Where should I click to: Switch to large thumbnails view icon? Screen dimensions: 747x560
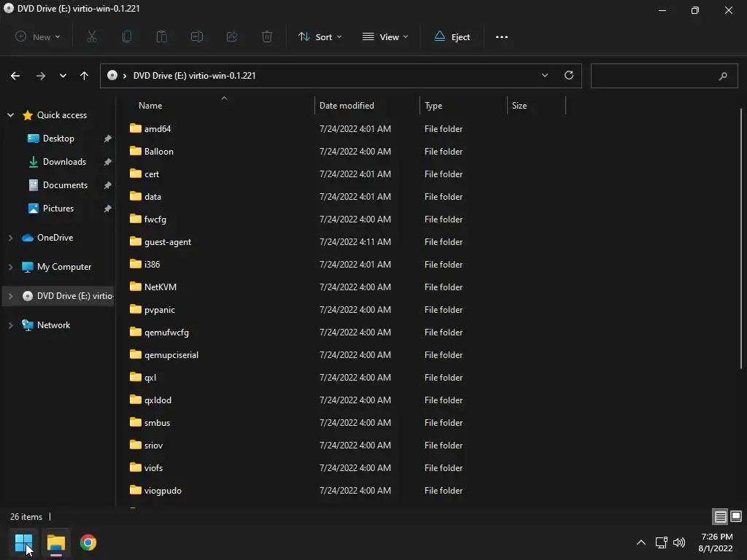736,516
